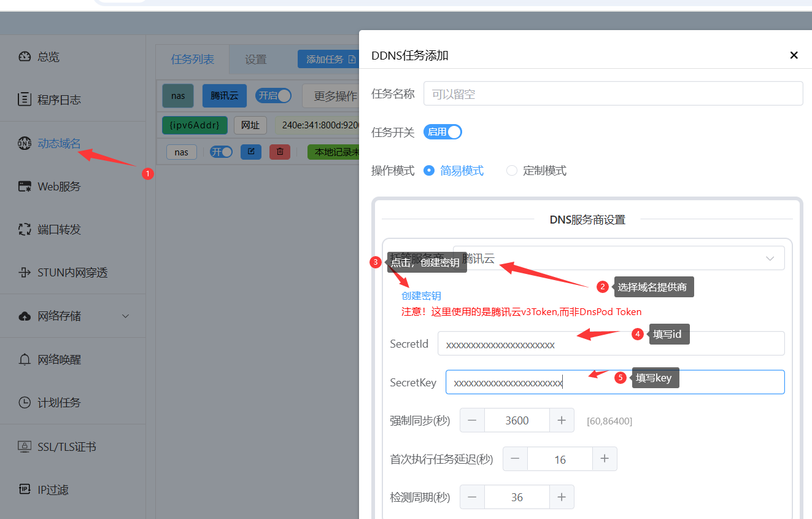Click the 总览 dashboard icon

[25, 57]
